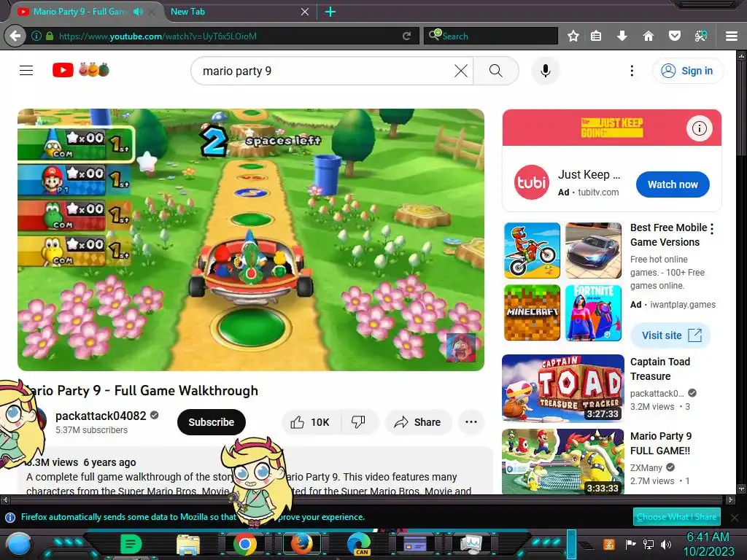Close the New Tab tab
Screen dimensions: 747x560
pyautogui.click(x=305, y=12)
